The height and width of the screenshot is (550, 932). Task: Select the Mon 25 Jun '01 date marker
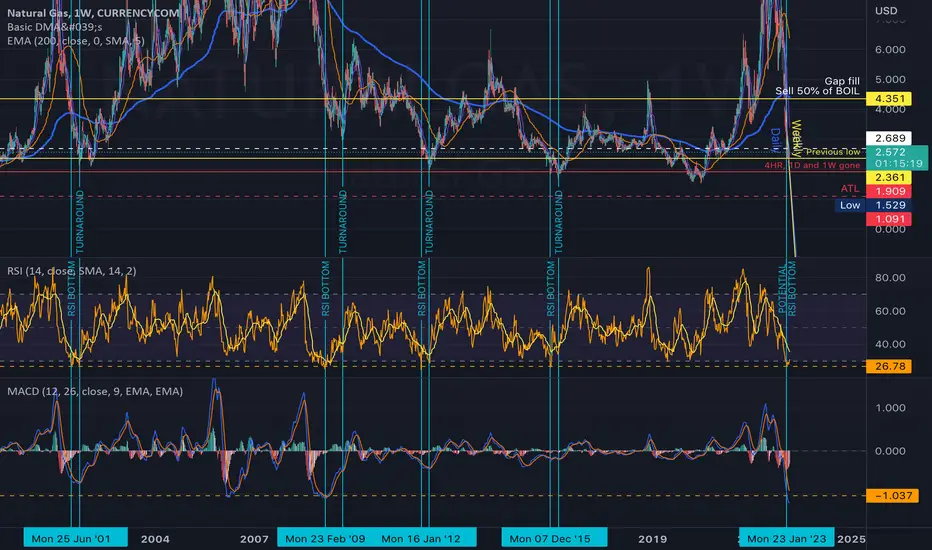[75, 538]
